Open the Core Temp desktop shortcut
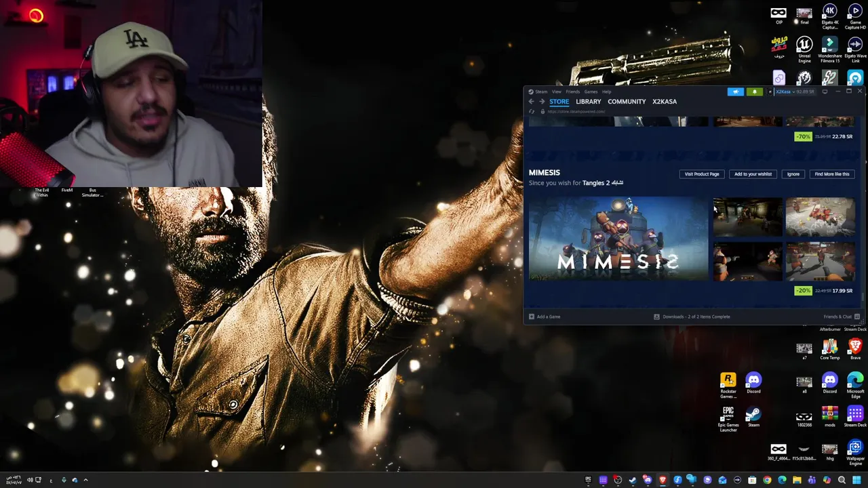Viewport: 868px width, 488px height. (829, 350)
